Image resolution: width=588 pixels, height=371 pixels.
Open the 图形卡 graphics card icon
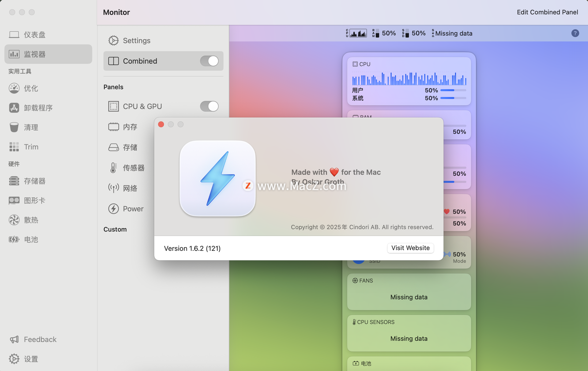[14, 201]
